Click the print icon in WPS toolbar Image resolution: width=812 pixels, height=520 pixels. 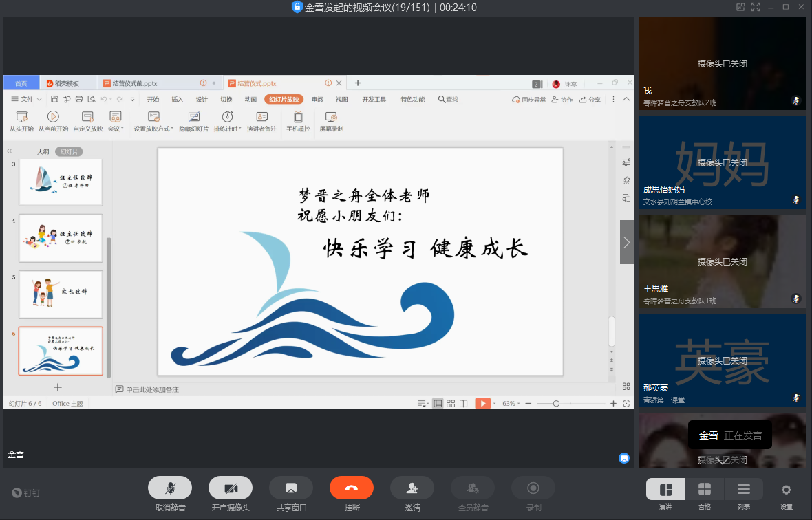(79, 99)
